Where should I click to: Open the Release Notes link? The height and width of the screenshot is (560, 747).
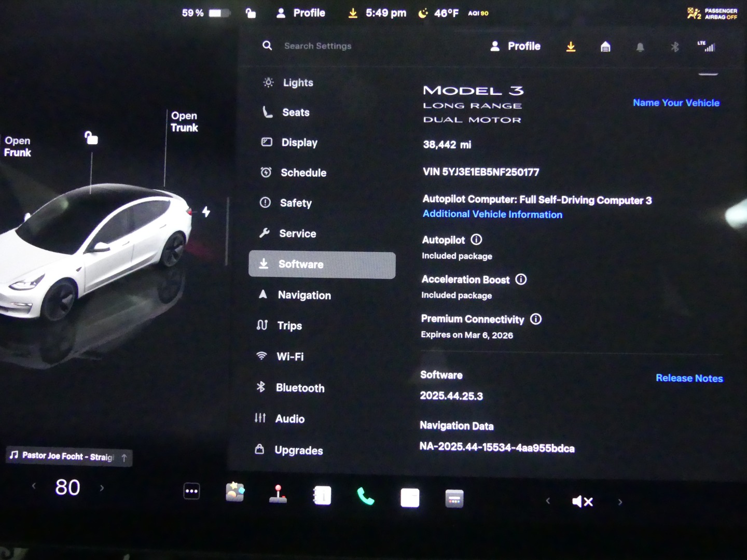[x=689, y=378]
